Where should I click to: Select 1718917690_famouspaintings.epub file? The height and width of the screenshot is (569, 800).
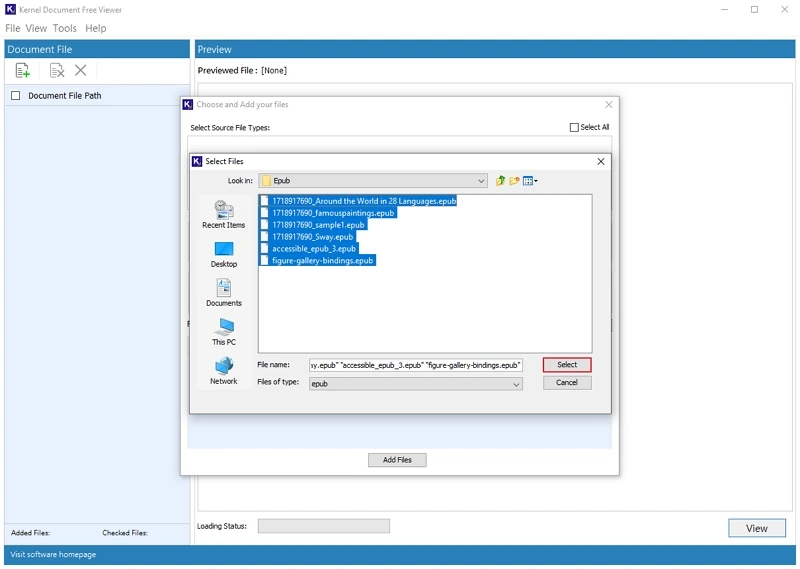click(333, 213)
